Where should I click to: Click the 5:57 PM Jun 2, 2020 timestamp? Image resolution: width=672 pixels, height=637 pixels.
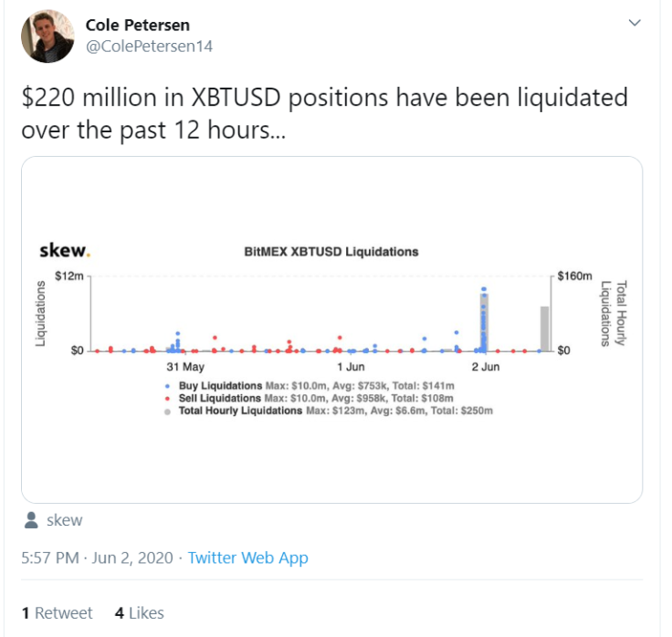(98, 558)
